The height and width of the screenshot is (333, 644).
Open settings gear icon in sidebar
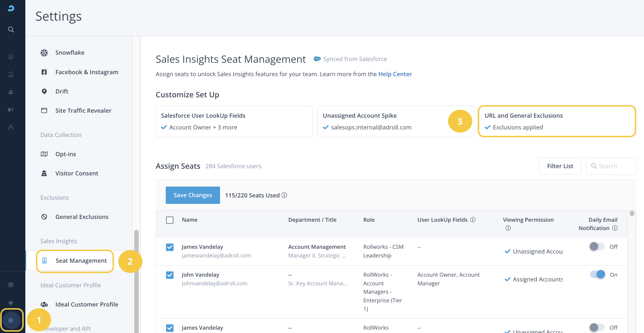click(11, 320)
